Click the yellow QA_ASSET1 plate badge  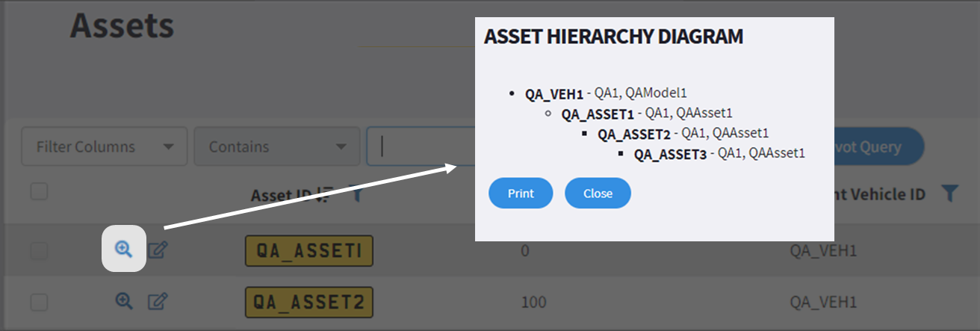click(308, 251)
